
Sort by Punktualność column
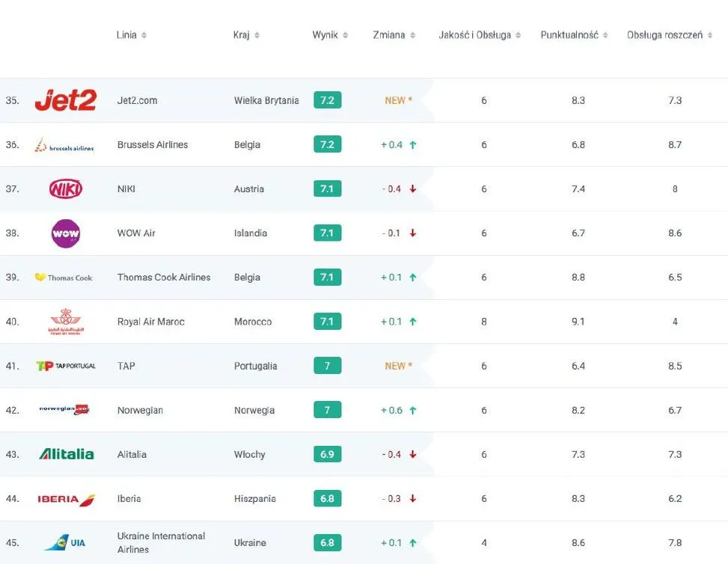pyautogui.click(x=574, y=35)
